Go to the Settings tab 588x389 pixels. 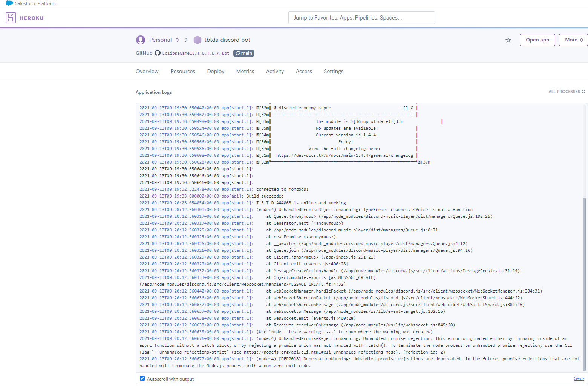(x=333, y=71)
